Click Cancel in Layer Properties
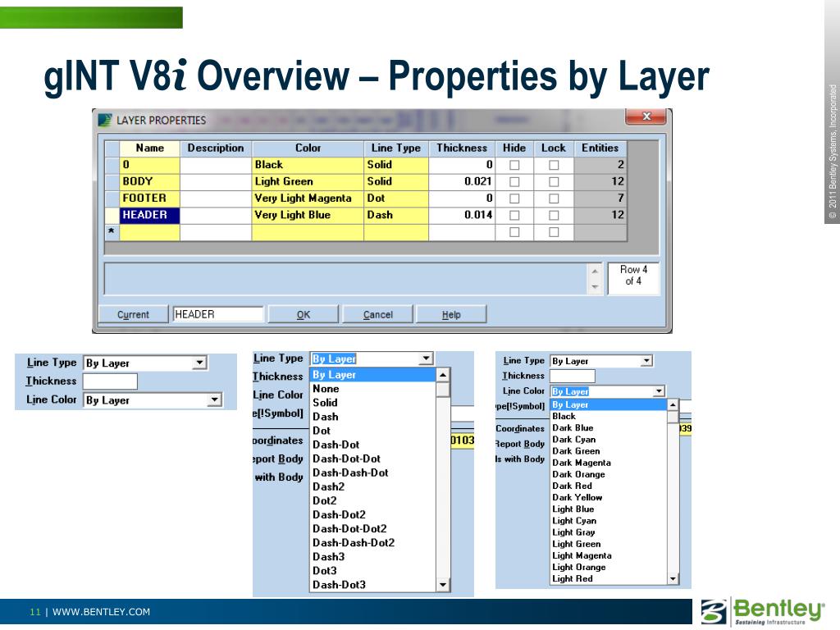Image resolution: width=840 pixels, height=630 pixels. tap(377, 314)
